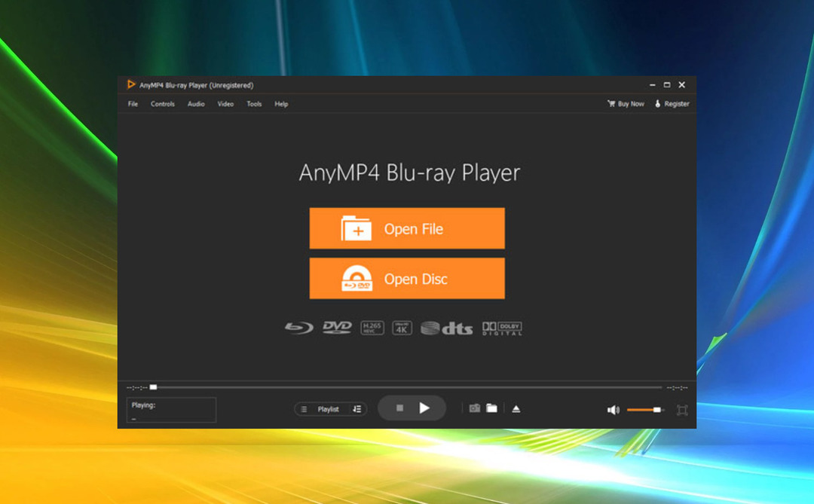Toggle full screen mode icon
Viewport: 814px width, 504px height.
coord(682,410)
